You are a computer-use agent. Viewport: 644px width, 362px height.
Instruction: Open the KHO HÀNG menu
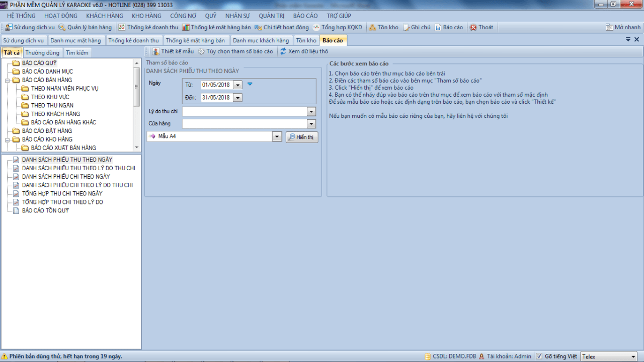pyautogui.click(x=146, y=16)
